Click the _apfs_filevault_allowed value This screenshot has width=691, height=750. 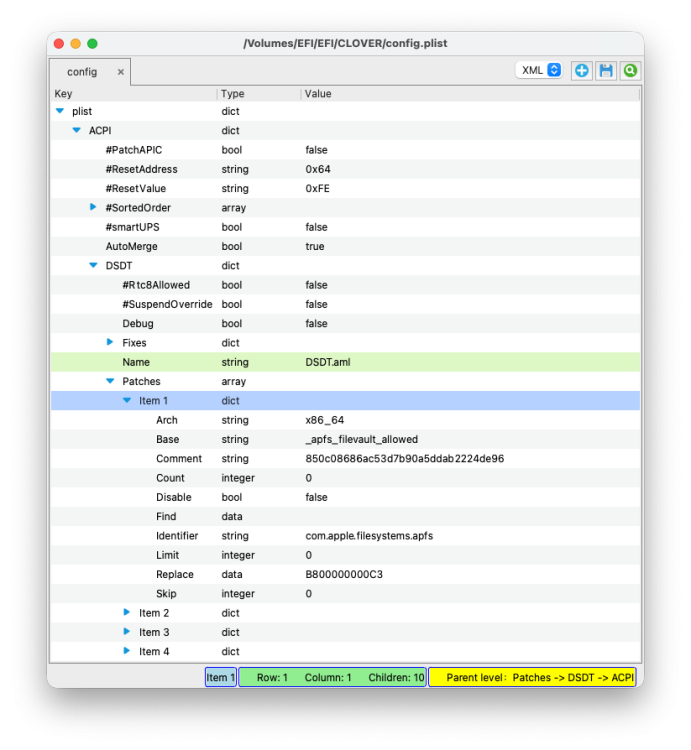click(x=362, y=439)
